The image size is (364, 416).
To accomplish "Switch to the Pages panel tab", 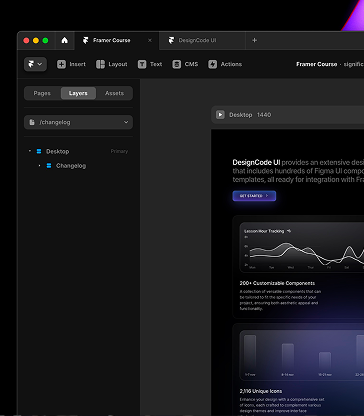I will [x=42, y=93].
